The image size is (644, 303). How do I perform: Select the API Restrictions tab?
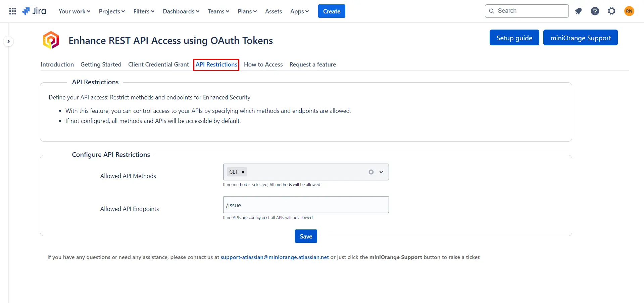[x=216, y=64]
